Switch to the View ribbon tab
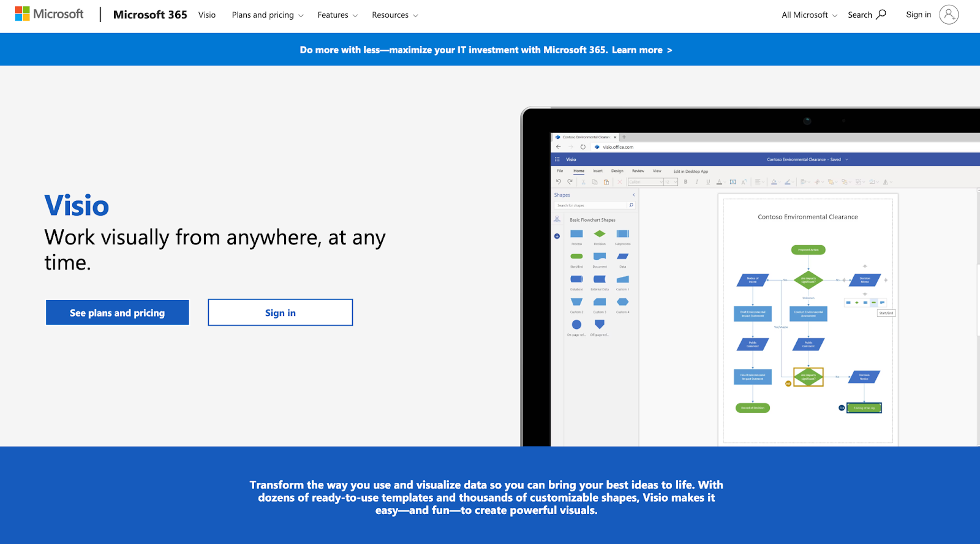This screenshot has height=544, width=980. 657,171
